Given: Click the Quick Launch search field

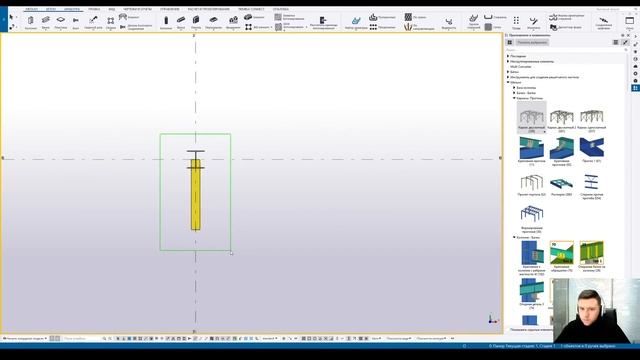Looking at the screenshot, I should coord(607,9).
